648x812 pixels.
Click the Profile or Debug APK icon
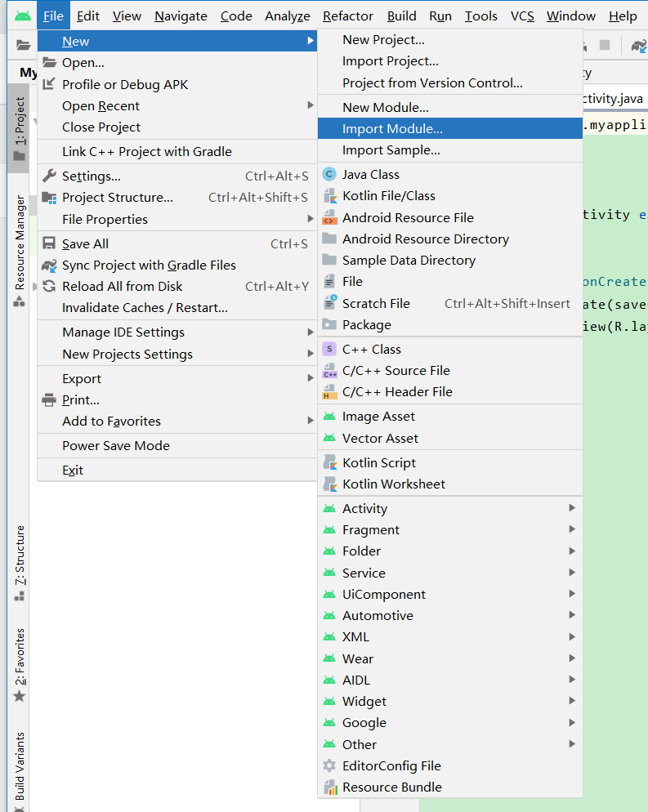click(x=49, y=84)
